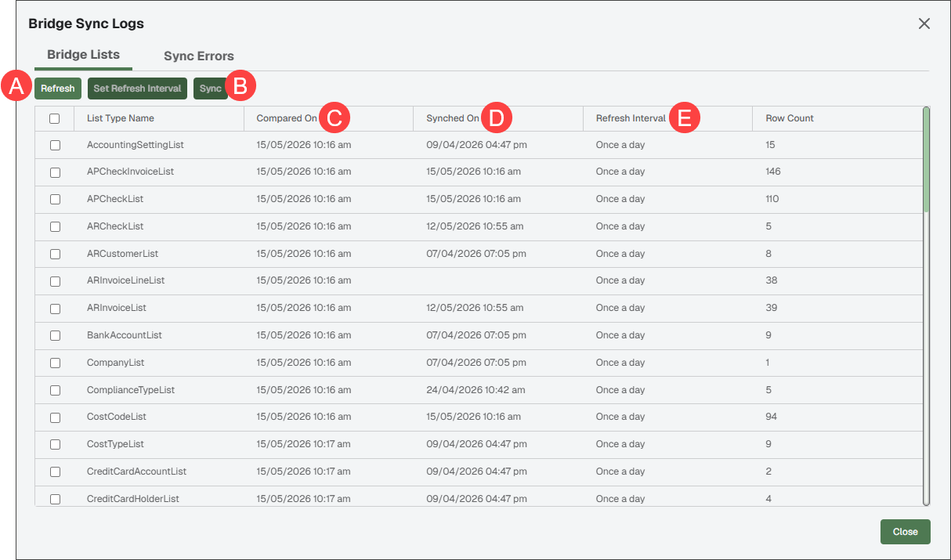The image size is (951, 560).
Task: Click the AccountingSettingList name cell
Action: tap(136, 145)
